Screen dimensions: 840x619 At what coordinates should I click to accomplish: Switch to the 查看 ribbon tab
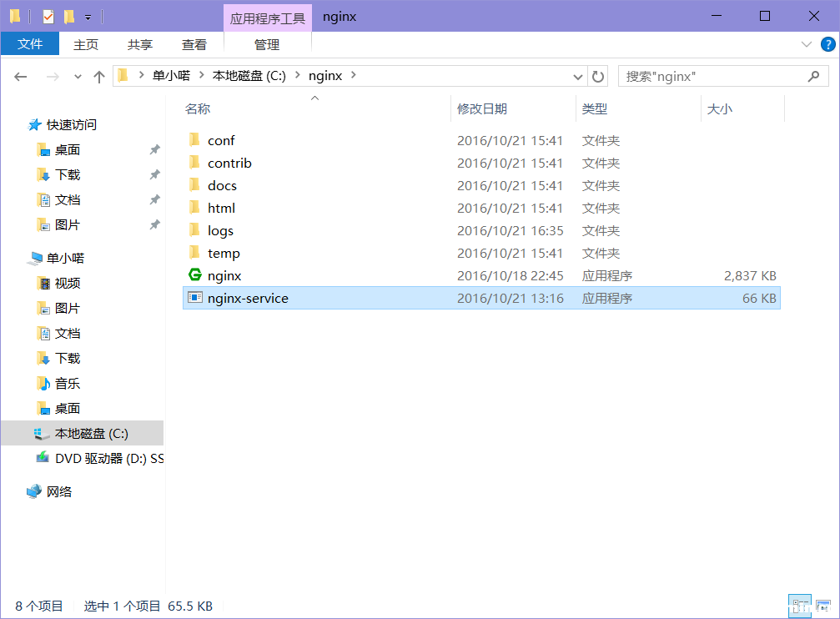pyautogui.click(x=194, y=44)
